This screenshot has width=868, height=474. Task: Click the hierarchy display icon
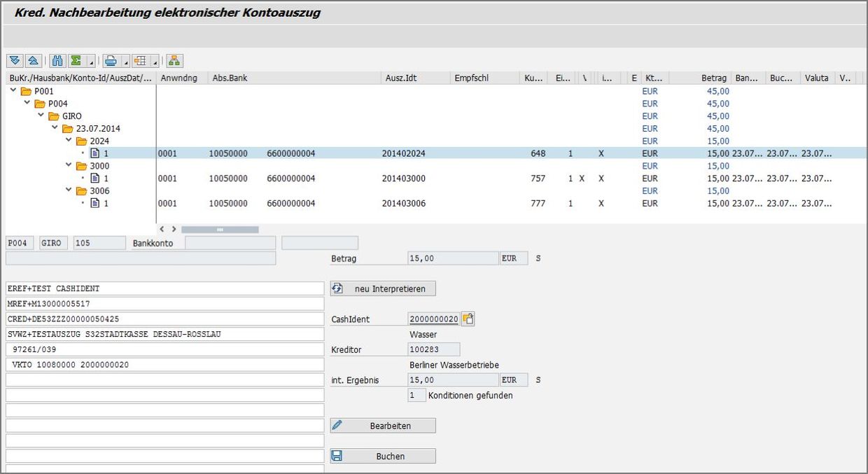pos(174,61)
